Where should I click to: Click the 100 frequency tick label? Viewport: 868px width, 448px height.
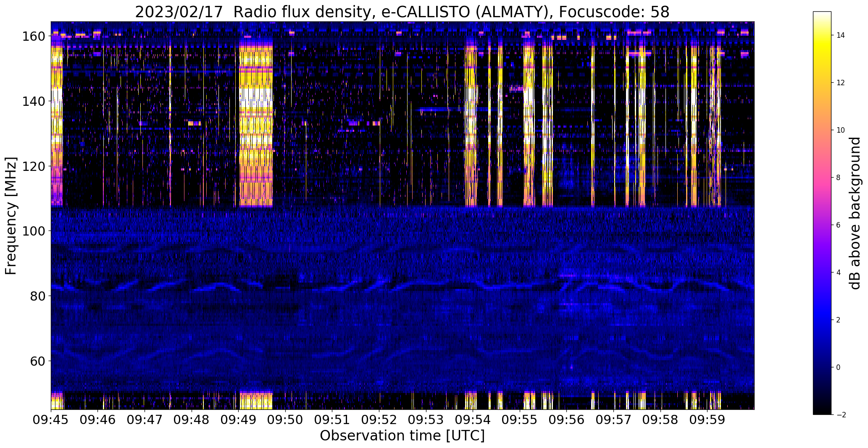(34, 231)
